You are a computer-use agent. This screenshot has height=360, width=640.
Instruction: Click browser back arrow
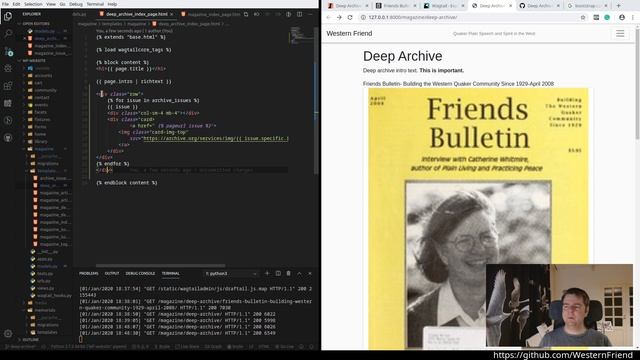coord(329,18)
